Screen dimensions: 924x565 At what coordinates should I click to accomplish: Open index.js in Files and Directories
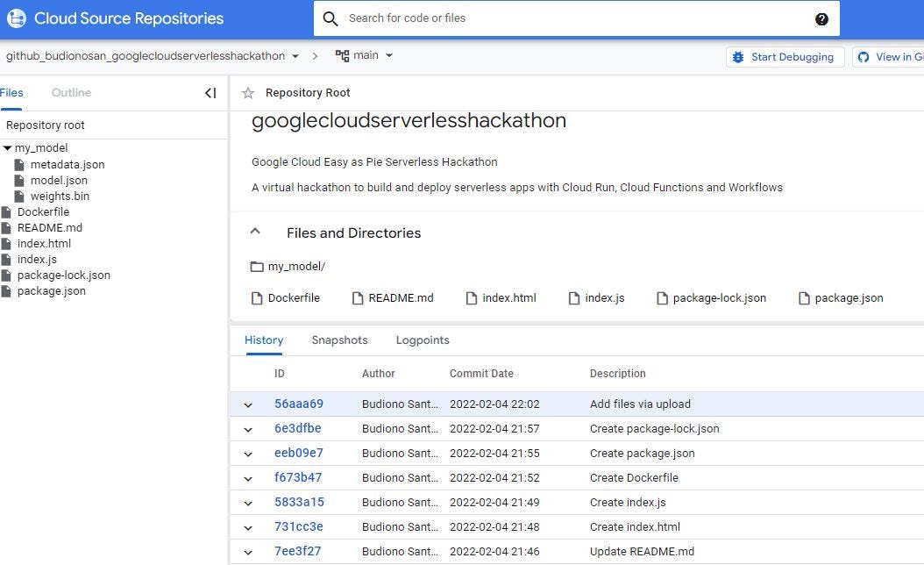click(x=605, y=298)
